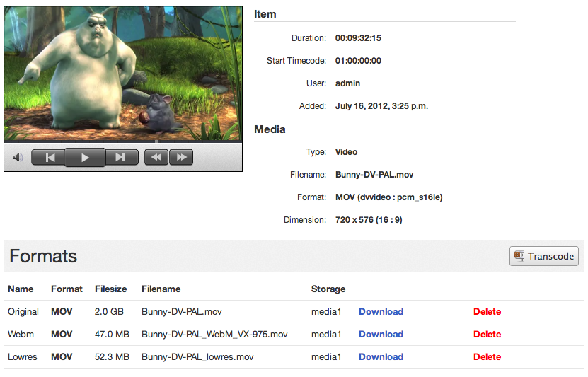
Task: Select the duration value 00:09:32:15
Action: (x=358, y=38)
